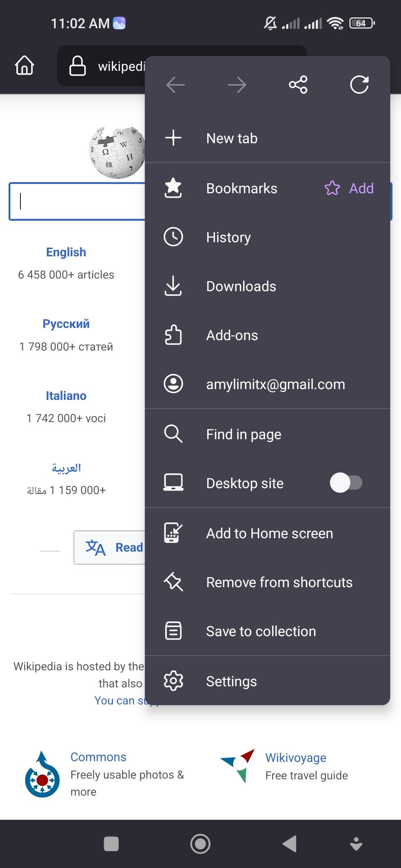Image resolution: width=401 pixels, height=868 pixels.
Task: Tap the account avatar icon
Action: click(173, 384)
